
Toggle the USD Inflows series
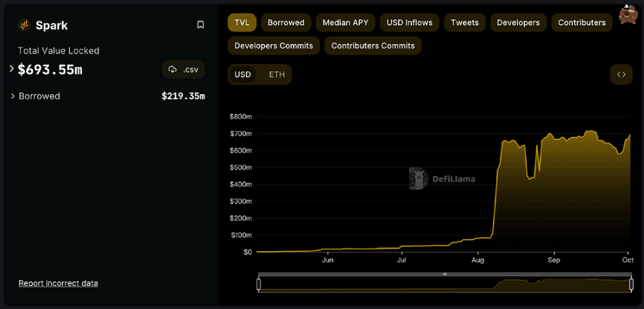pos(409,22)
